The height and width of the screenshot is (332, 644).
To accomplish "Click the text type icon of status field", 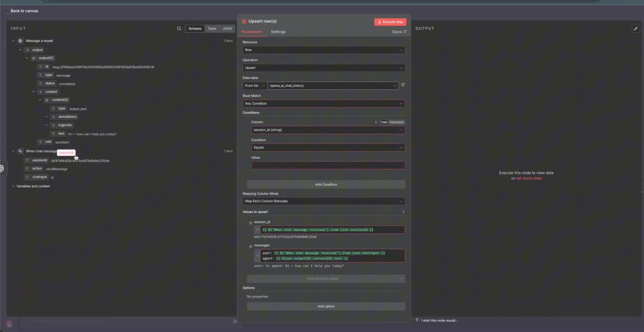I will tap(40, 83).
